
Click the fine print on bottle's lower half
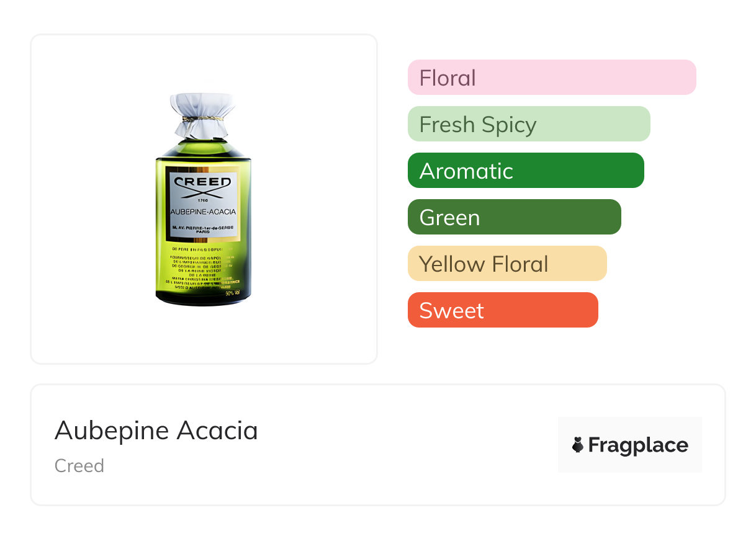(x=203, y=269)
